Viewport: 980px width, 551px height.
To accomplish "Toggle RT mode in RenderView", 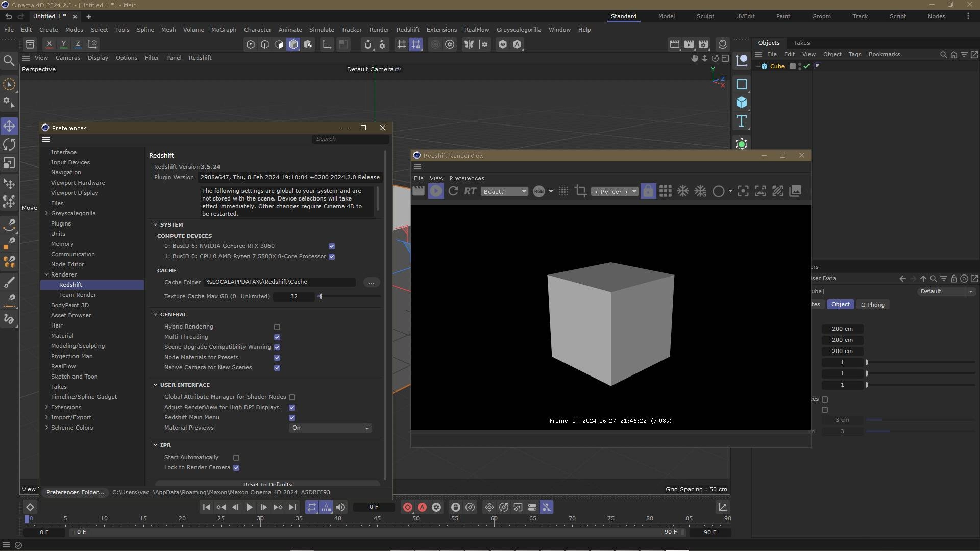I will 470,191.
